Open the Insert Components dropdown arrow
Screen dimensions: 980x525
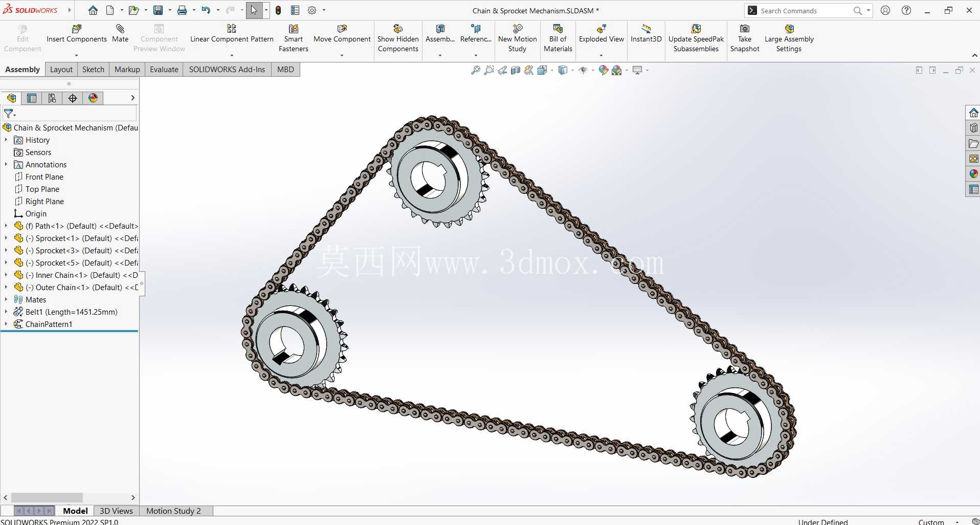76,55
